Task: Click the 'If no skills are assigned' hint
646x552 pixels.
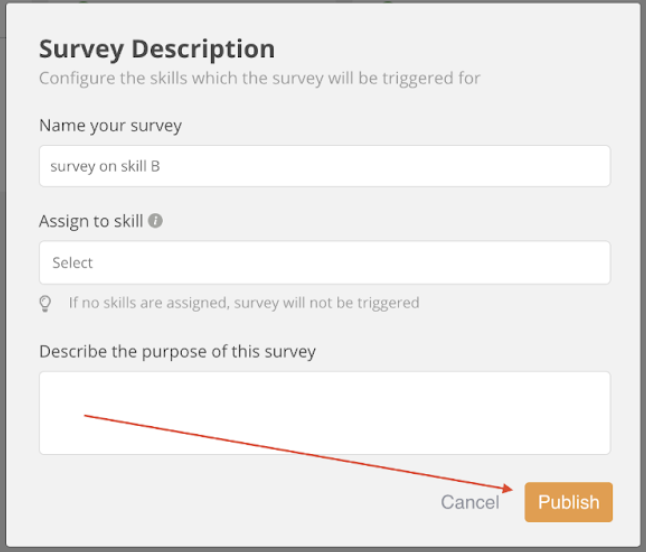Action: pyautogui.click(x=244, y=303)
